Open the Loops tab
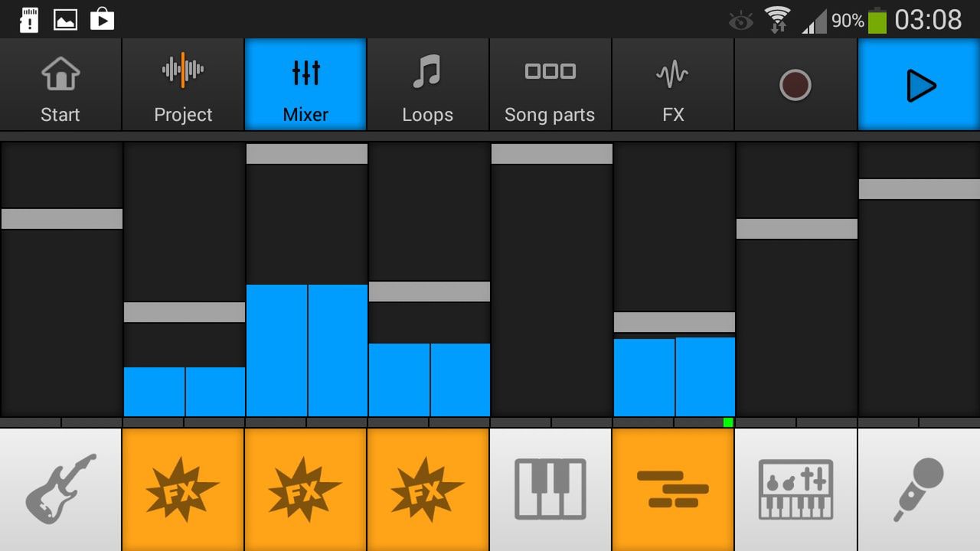 pyautogui.click(x=428, y=85)
